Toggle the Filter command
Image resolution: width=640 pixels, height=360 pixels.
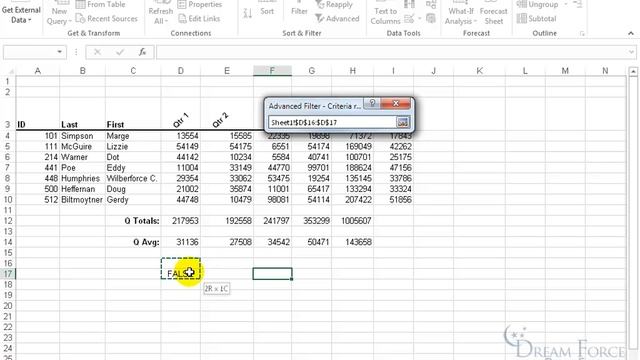(x=299, y=8)
